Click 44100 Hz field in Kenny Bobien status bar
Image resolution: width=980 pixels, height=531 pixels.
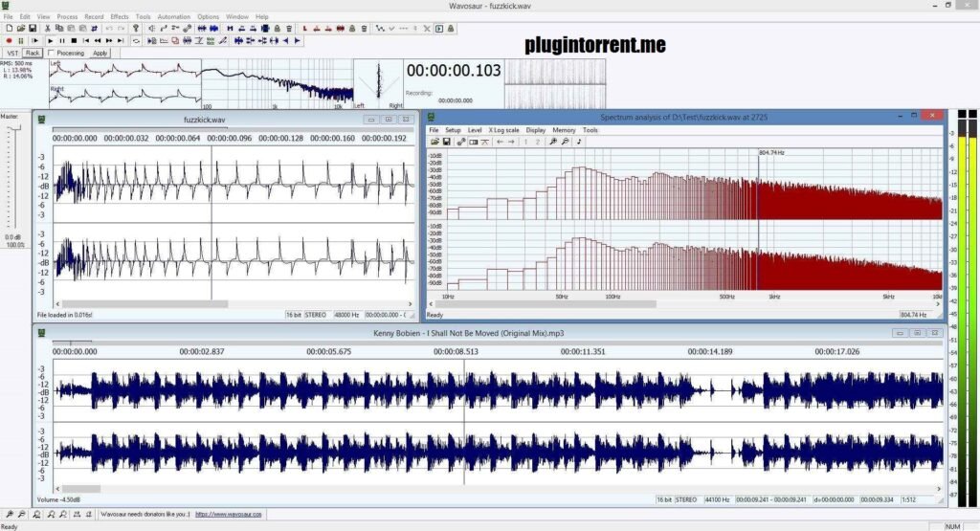click(x=718, y=499)
